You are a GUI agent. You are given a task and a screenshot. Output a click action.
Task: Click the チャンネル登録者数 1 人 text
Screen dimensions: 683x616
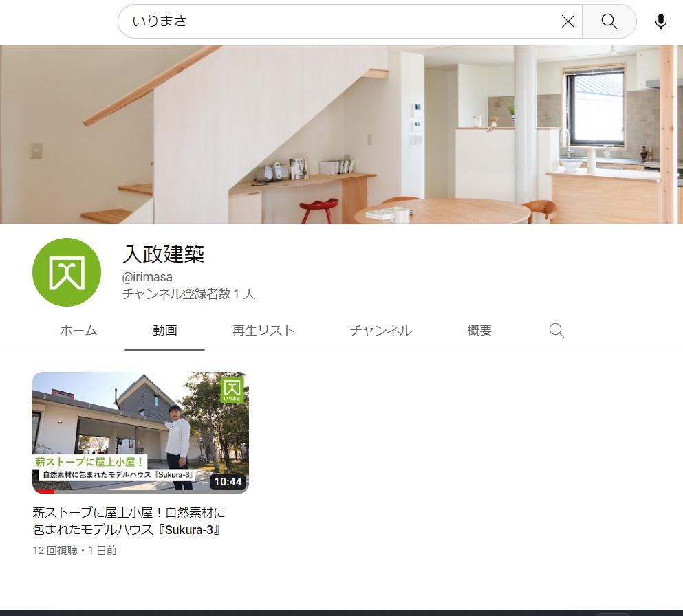click(188, 294)
